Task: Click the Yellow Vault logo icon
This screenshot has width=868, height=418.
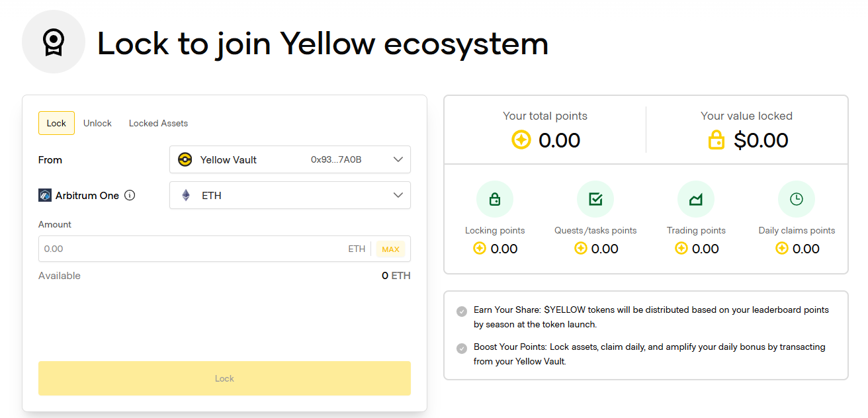Action: 185,159
